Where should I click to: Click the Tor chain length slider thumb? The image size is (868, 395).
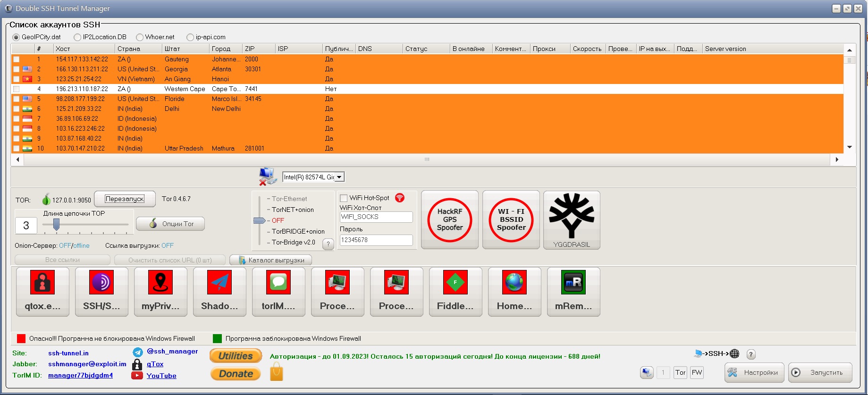pyautogui.click(x=56, y=225)
